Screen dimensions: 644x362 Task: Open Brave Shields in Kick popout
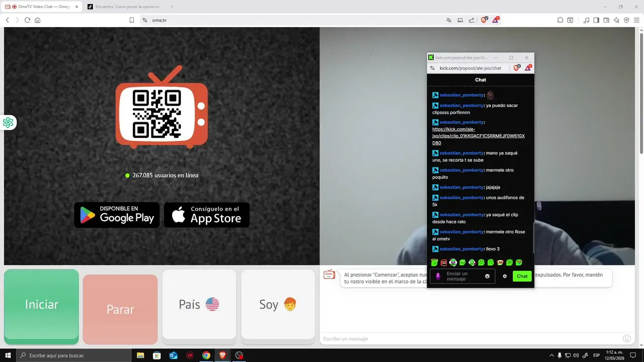point(517,68)
